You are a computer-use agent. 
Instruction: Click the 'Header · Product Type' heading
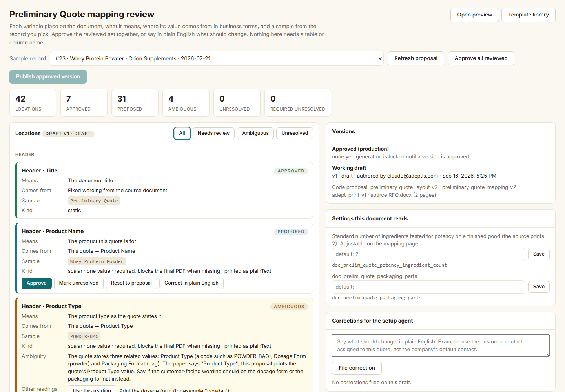[51, 306]
